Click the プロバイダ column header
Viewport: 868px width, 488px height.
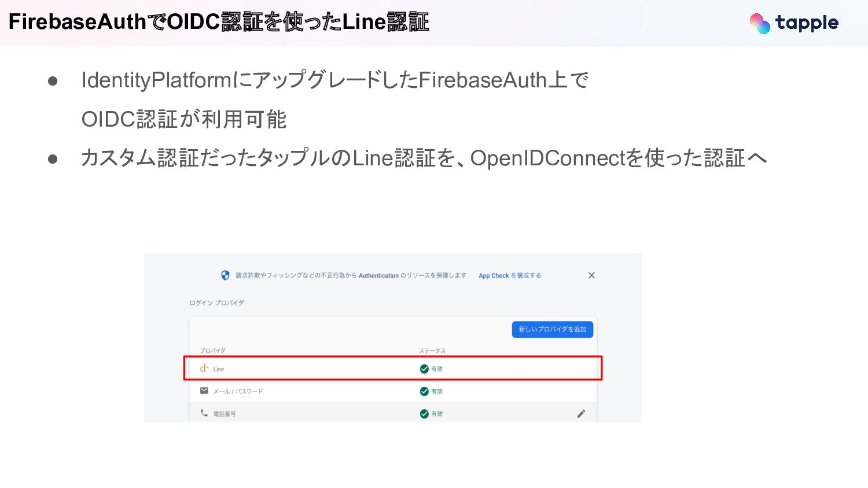213,351
